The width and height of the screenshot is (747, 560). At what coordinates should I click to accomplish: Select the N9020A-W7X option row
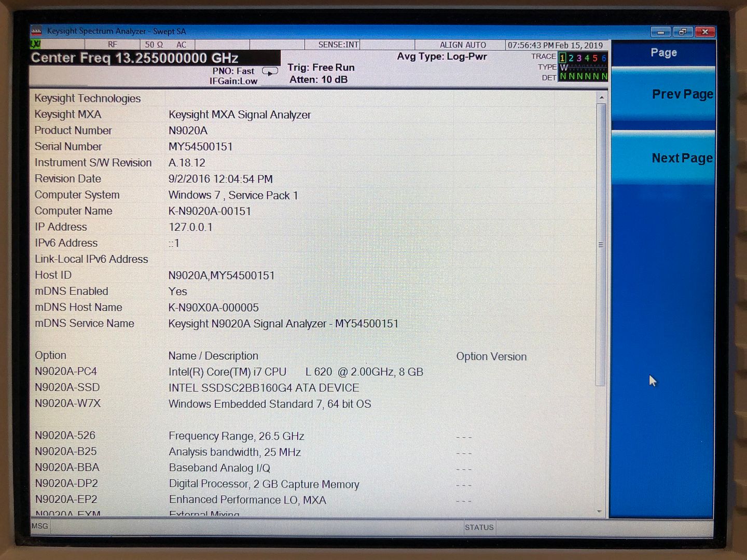click(203, 404)
